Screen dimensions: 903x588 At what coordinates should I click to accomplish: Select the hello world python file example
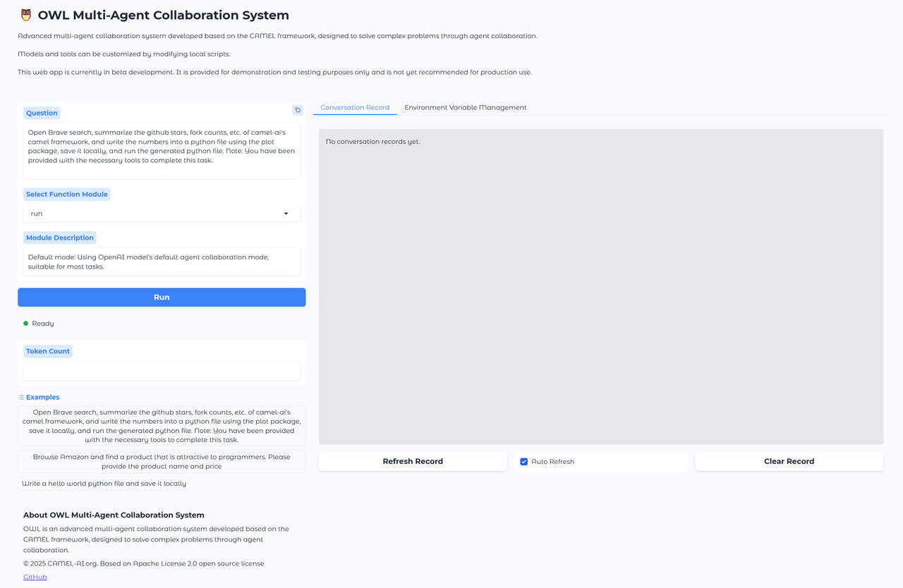(104, 484)
